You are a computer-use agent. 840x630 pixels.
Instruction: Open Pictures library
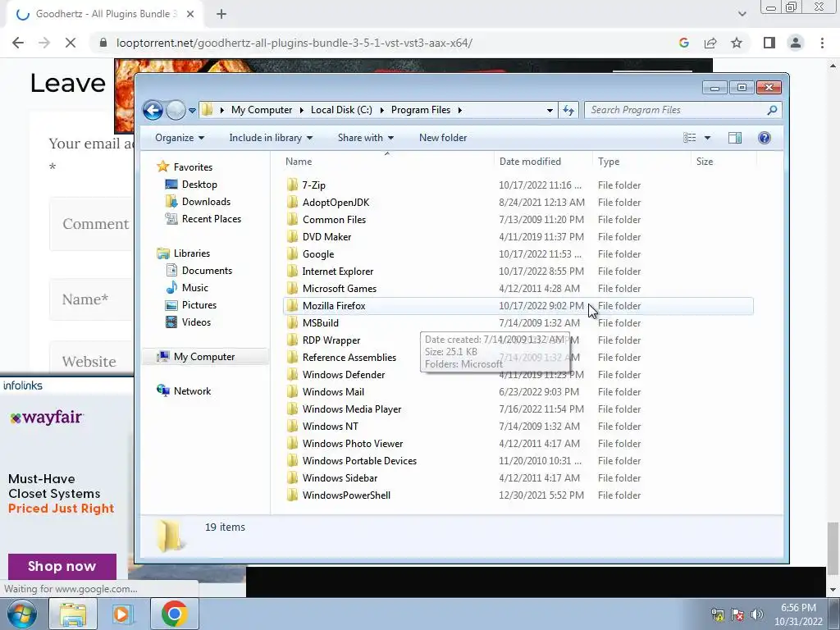click(x=199, y=305)
